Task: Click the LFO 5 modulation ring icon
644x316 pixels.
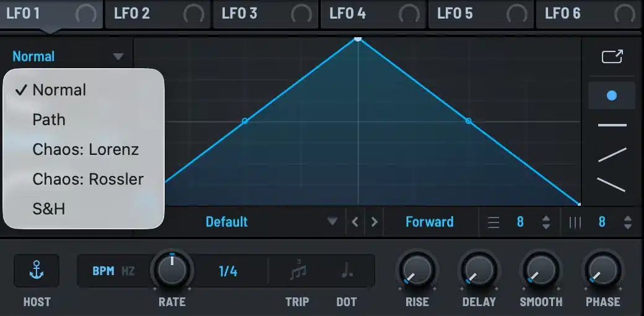Action: 516,14
